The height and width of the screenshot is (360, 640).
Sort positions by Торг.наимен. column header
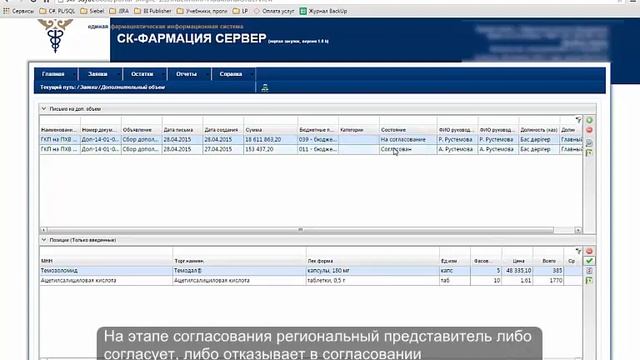point(239,261)
